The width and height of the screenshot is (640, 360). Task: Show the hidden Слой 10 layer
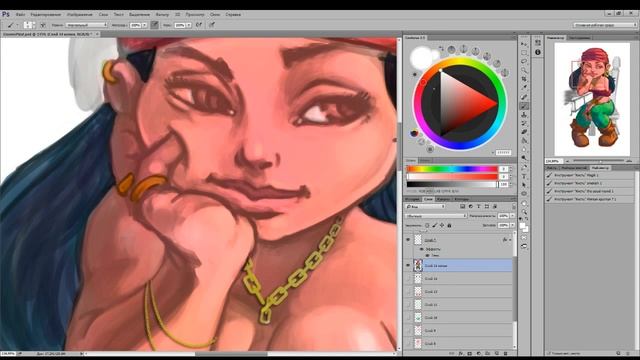pyautogui.click(x=408, y=318)
